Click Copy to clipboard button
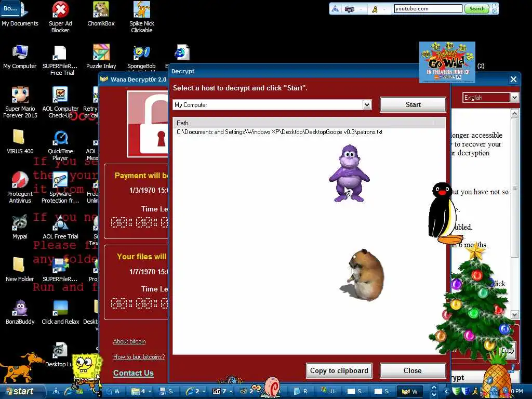This screenshot has width=532, height=399. tap(339, 370)
